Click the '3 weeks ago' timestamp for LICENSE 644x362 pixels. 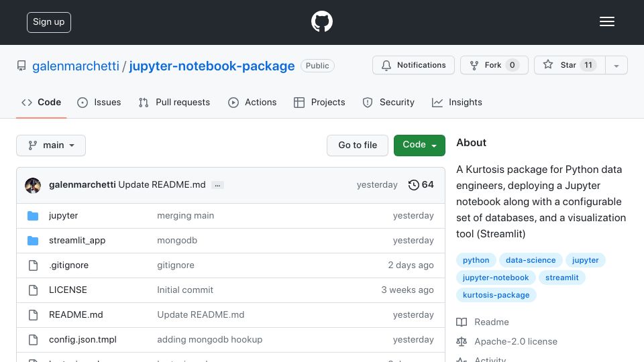[407, 290]
